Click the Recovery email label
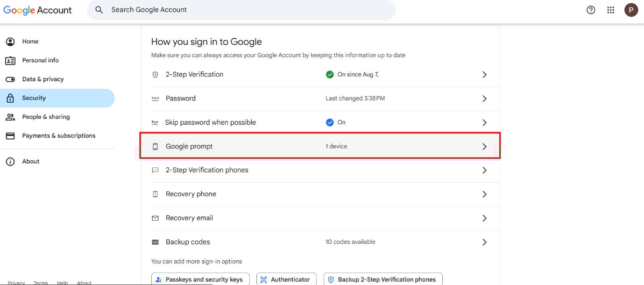The height and width of the screenshot is (285, 644). [x=189, y=218]
